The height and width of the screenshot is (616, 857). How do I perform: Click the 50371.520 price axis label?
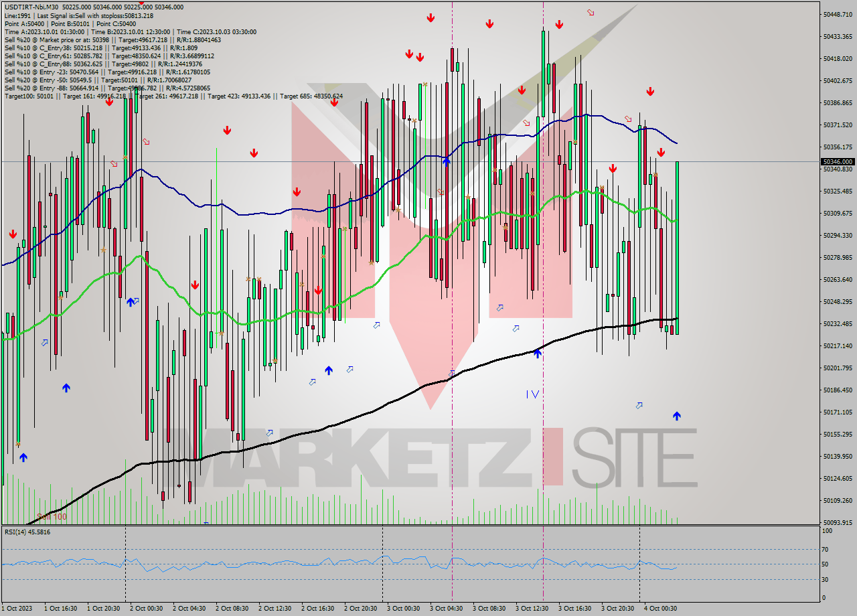837,125
